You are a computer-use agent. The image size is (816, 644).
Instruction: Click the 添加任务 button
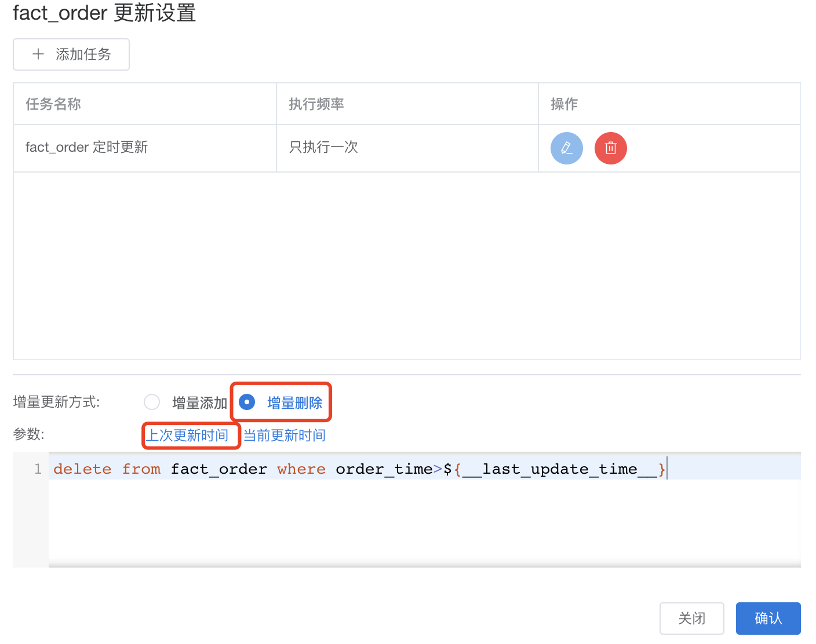click(71, 54)
